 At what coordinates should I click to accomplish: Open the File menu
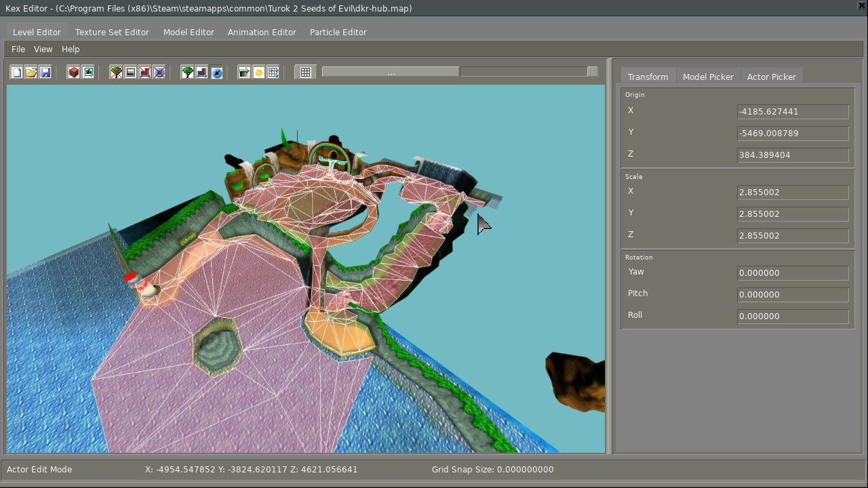[18, 49]
